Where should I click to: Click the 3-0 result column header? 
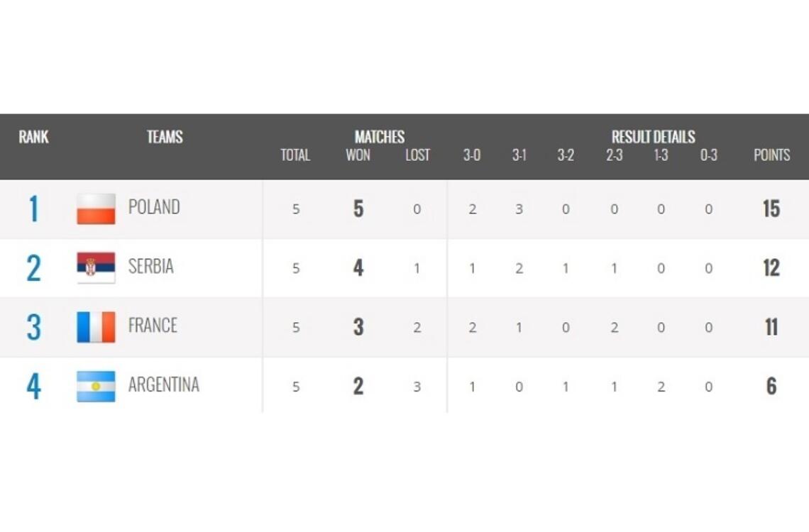click(472, 155)
